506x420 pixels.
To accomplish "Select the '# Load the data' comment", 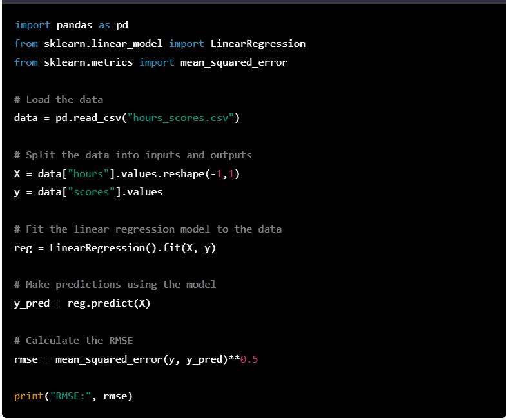I will pyautogui.click(x=59, y=99).
